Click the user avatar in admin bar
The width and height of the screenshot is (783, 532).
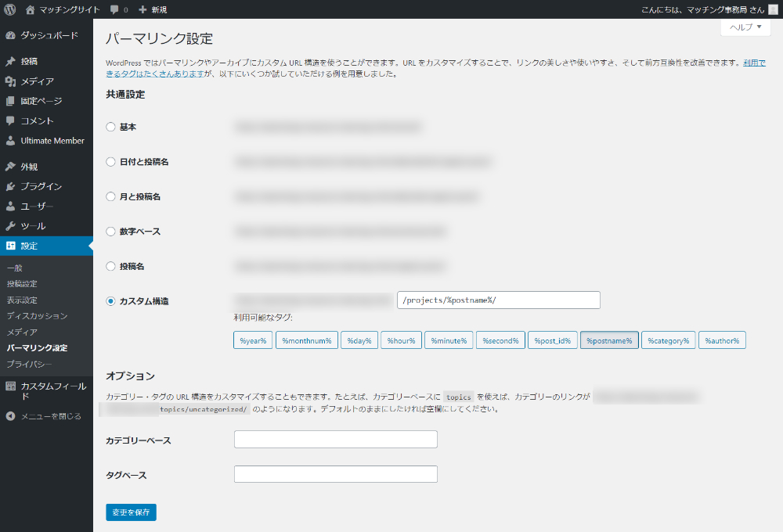pyautogui.click(x=773, y=9)
